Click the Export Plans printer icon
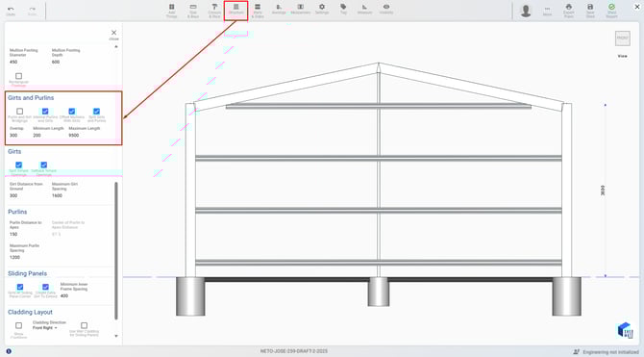This screenshot has height=357, width=644. click(569, 11)
